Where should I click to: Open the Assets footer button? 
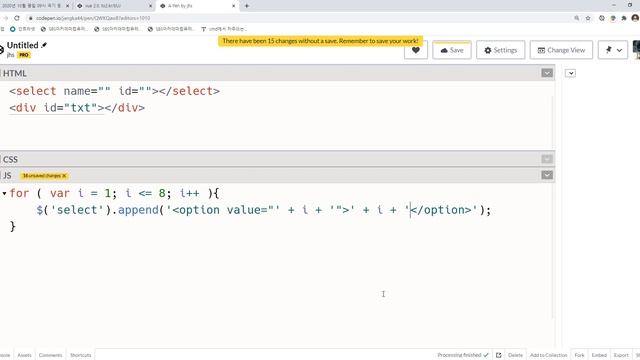click(x=24, y=355)
